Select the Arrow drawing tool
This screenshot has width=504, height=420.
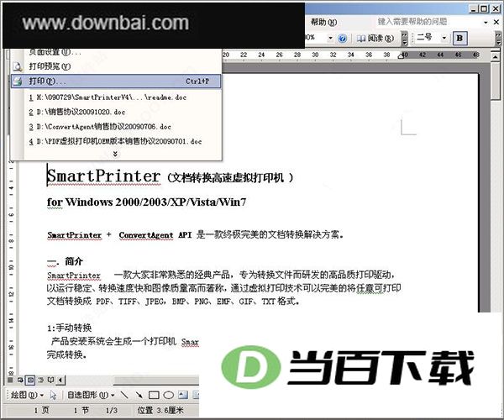coord(139,395)
